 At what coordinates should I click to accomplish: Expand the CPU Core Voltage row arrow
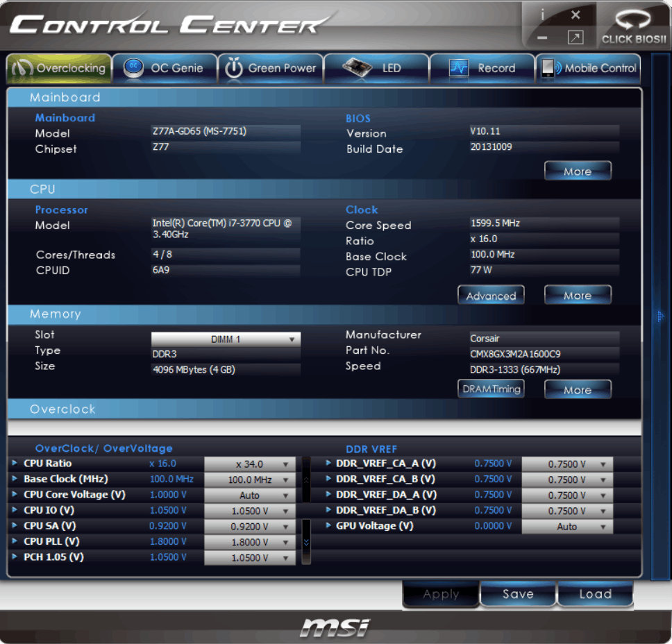tap(15, 494)
